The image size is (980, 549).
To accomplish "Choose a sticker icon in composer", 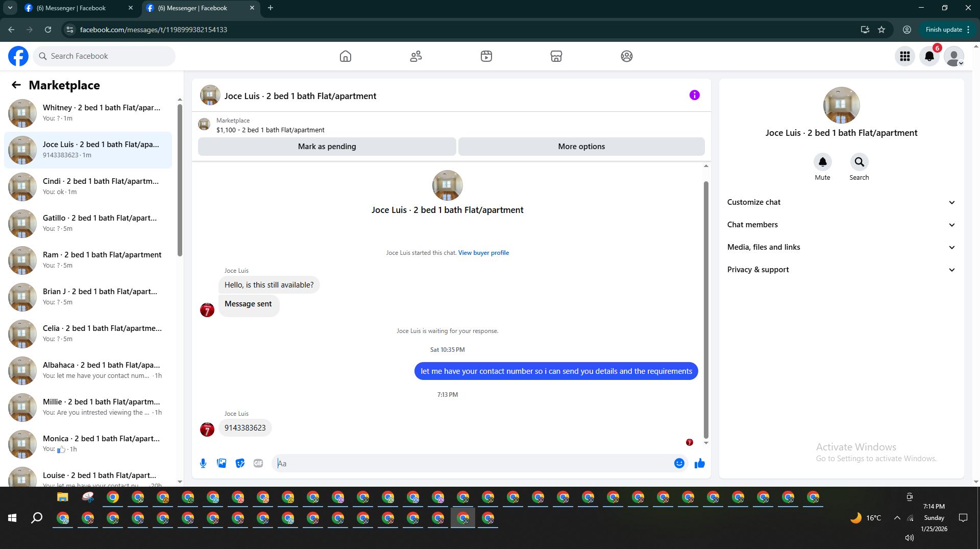I will click(x=240, y=463).
